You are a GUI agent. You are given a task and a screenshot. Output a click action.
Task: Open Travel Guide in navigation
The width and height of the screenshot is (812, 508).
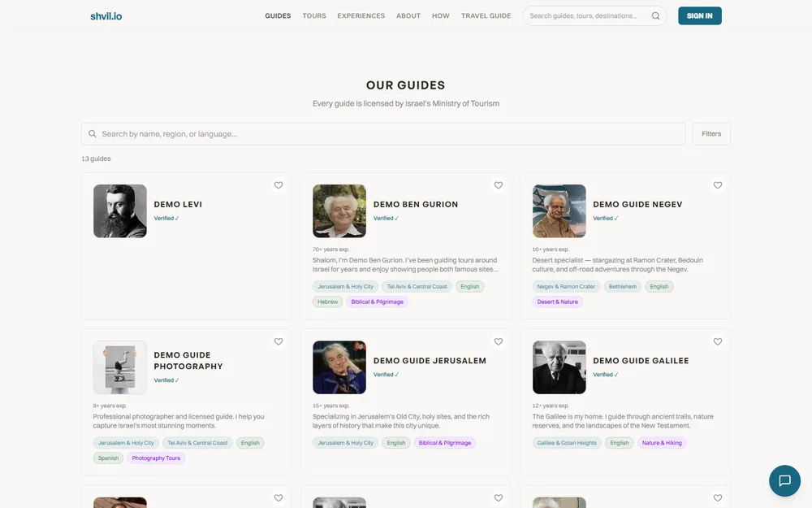(486, 16)
